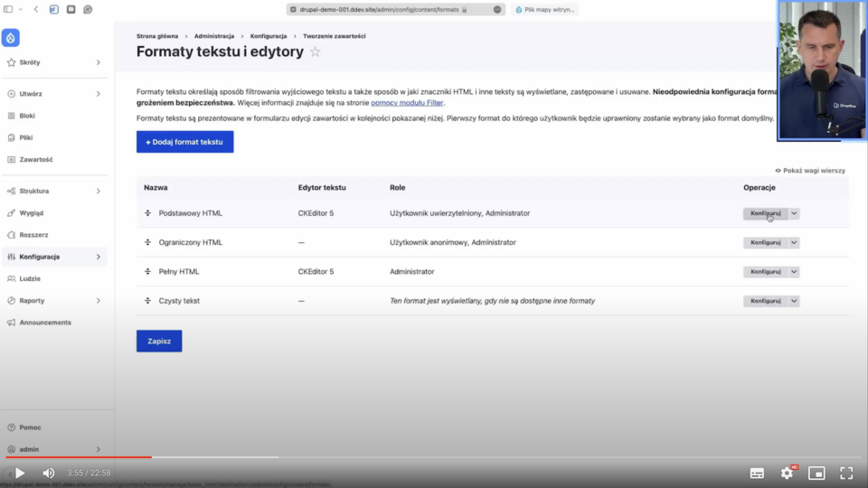Click the Ludzie people icon
The image size is (868, 488).
(x=11, y=279)
